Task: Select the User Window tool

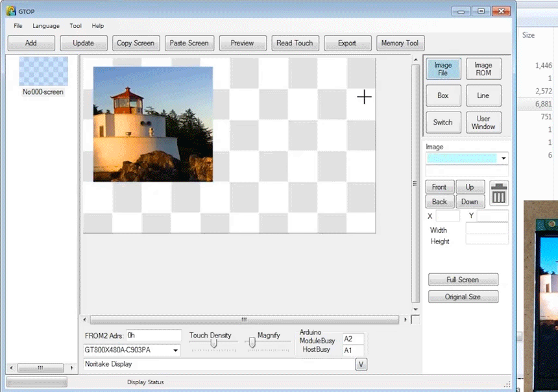Action: click(x=483, y=122)
